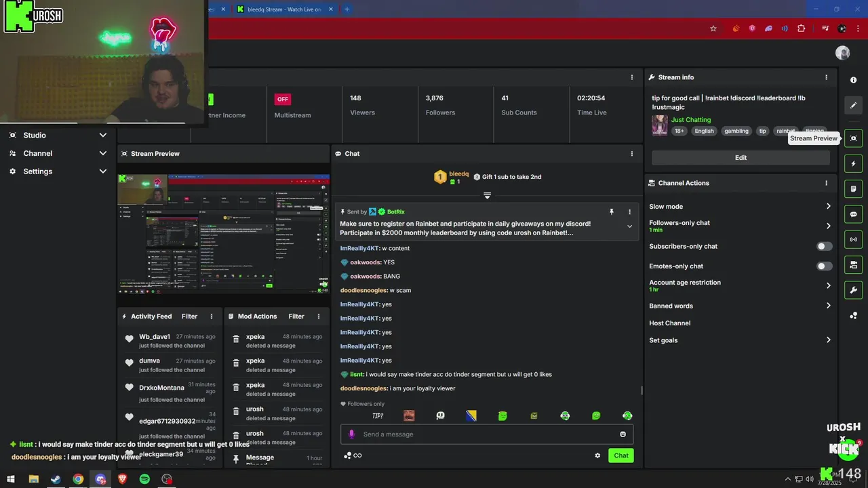Toggle Subscribers-only chat switch
The image size is (868, 488).
coord(825,247)
